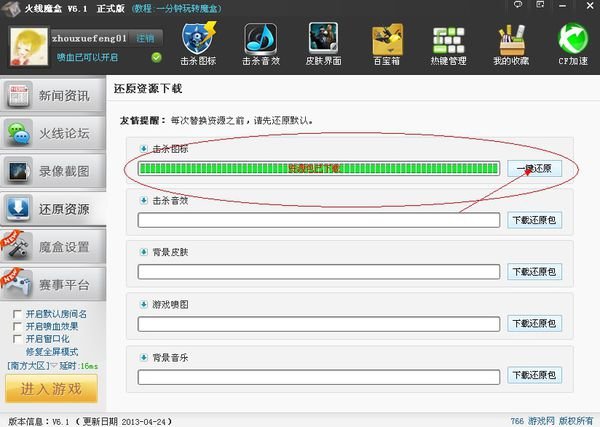Click 下载还原包 for 背景音乐
Viewport: 600px width, 427px height.
[534, 375]
